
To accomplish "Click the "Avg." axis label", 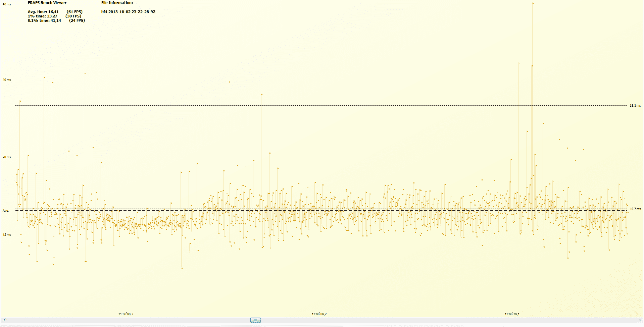I will [6, 211].
